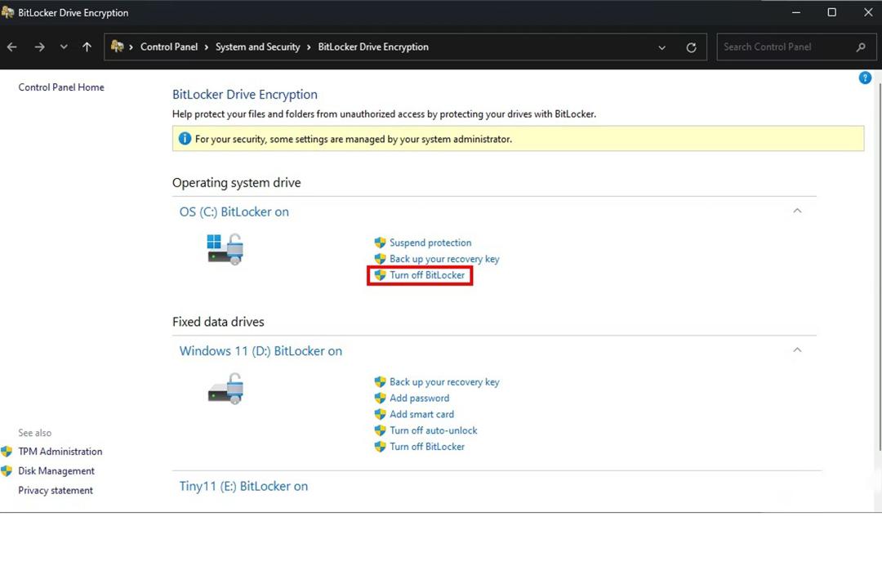
Task: Refresh the Control Panel page
Action: [x=692, y=47]
